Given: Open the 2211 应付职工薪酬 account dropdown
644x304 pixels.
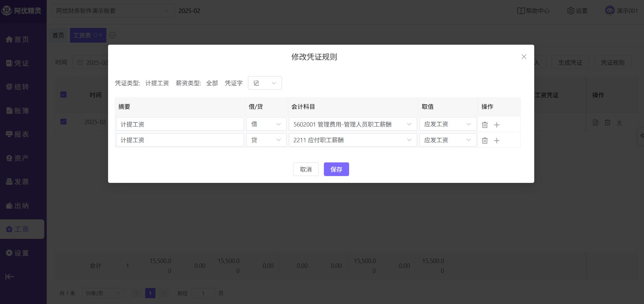Looking at the screenshot, I should (353, 140).
